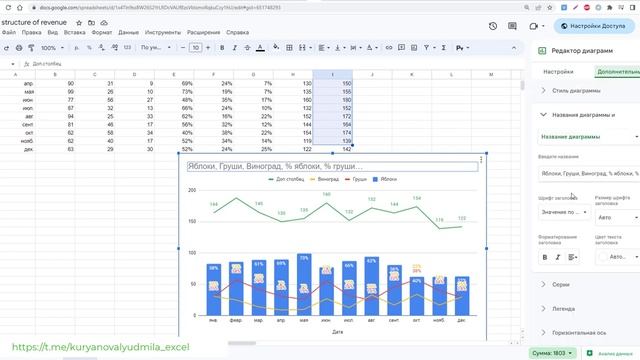The height and width of the screenshot is (360, 640).
Task: Open the fill color bucket tool
Action: 276,47
